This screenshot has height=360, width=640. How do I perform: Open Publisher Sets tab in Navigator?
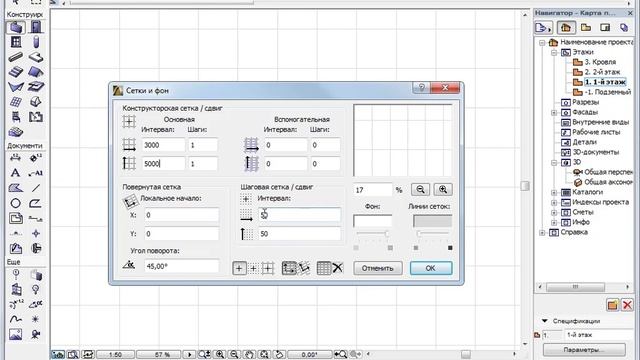(624, 27)
